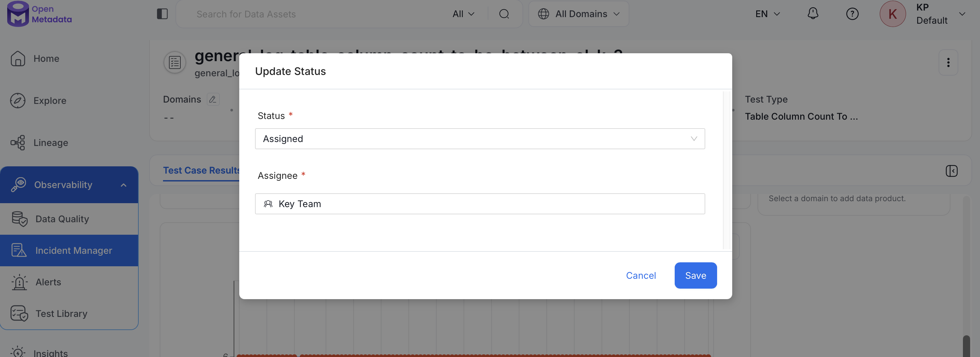
Task: Open the notifications bell
Action: (813, 14)
